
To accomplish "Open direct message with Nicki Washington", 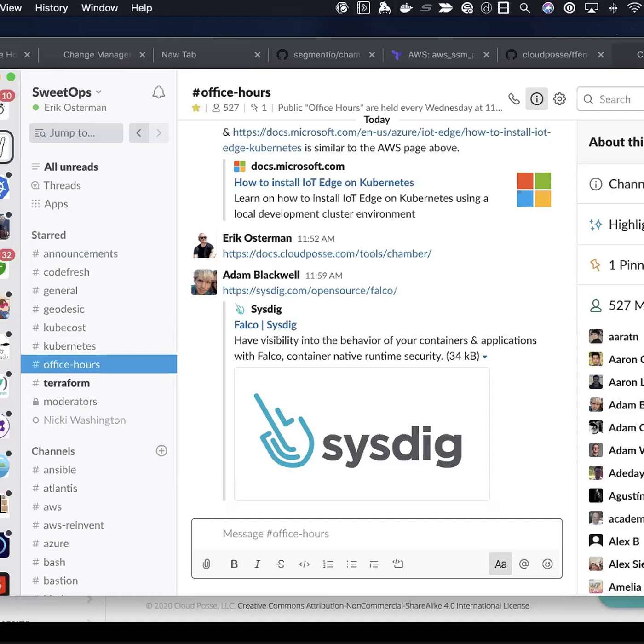I will [99, 420].
